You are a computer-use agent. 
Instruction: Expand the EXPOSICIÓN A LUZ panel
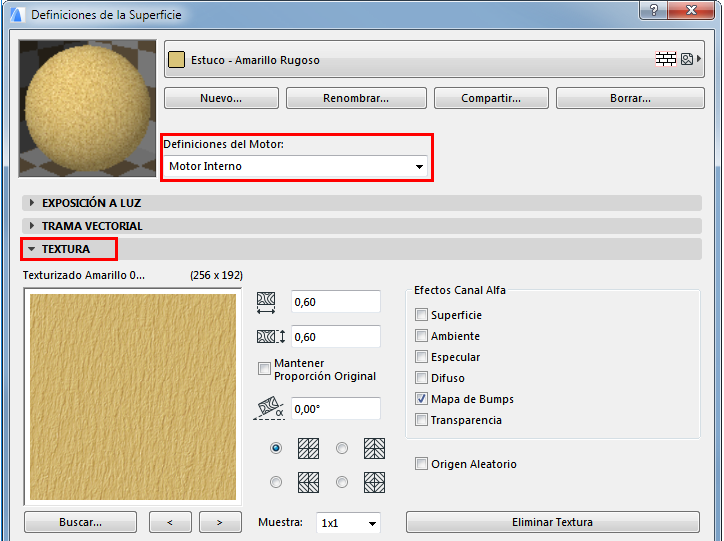click(x=362, y=203)
